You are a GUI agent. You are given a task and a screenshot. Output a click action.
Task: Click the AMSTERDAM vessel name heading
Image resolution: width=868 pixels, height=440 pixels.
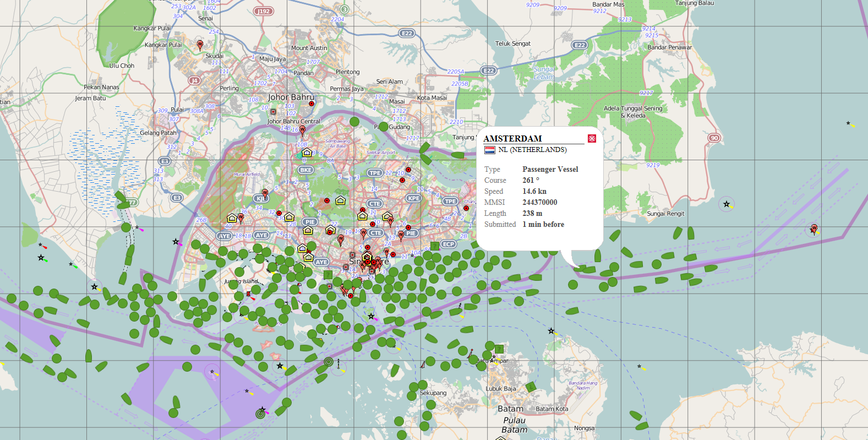coord(512,139)
